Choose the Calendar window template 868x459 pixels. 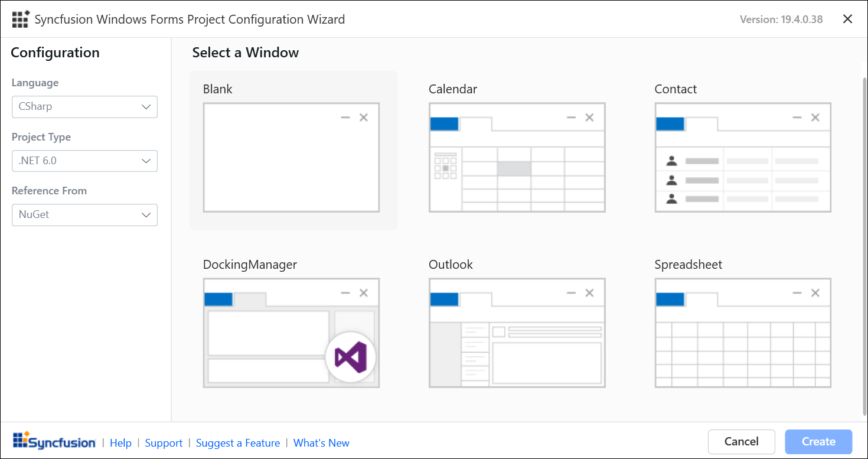(x=517, y=157)
